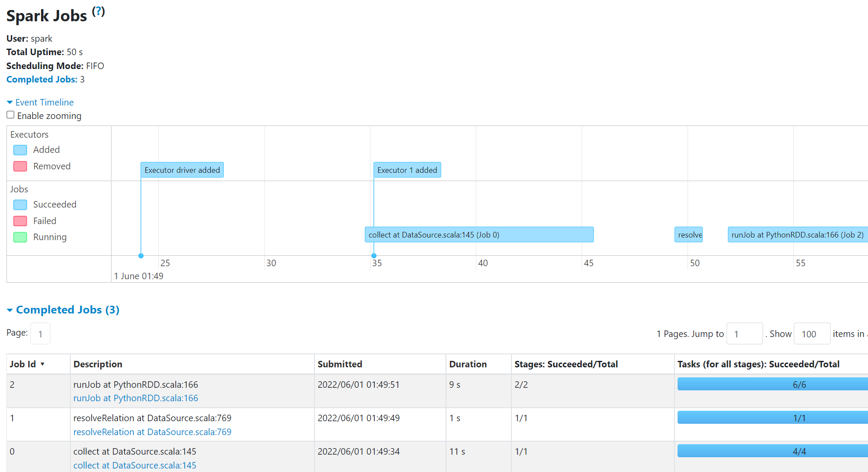Click the Submitted column header
The image size is (868, 472).
click(x=340, y=364)
